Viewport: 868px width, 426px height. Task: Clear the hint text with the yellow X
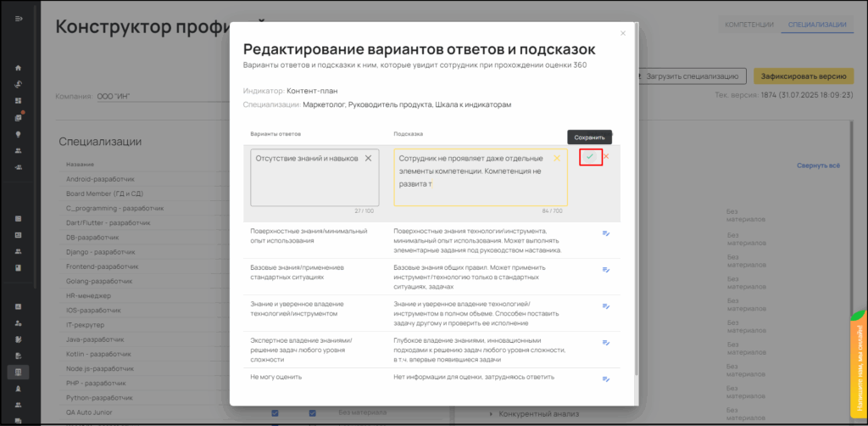[557, 158]
